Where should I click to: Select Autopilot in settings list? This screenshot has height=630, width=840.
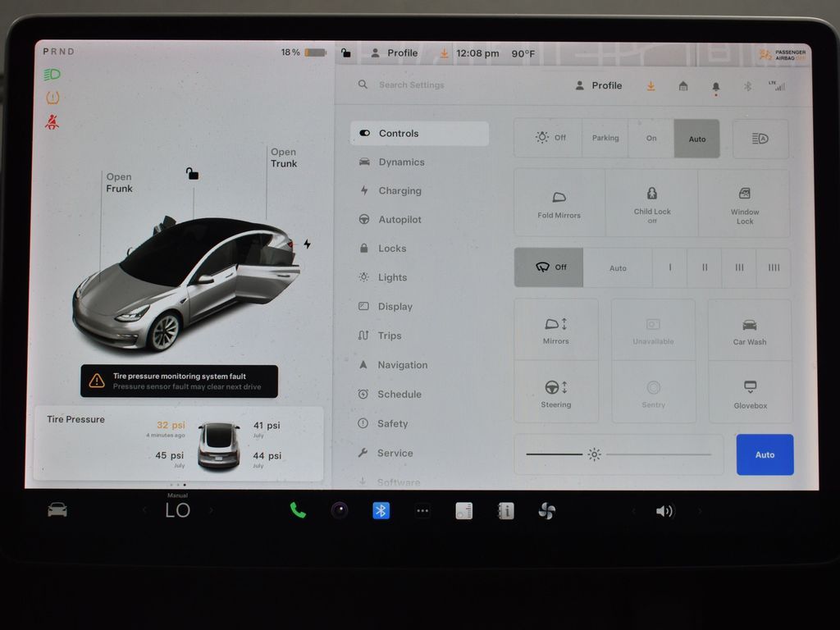pos(399,220)
